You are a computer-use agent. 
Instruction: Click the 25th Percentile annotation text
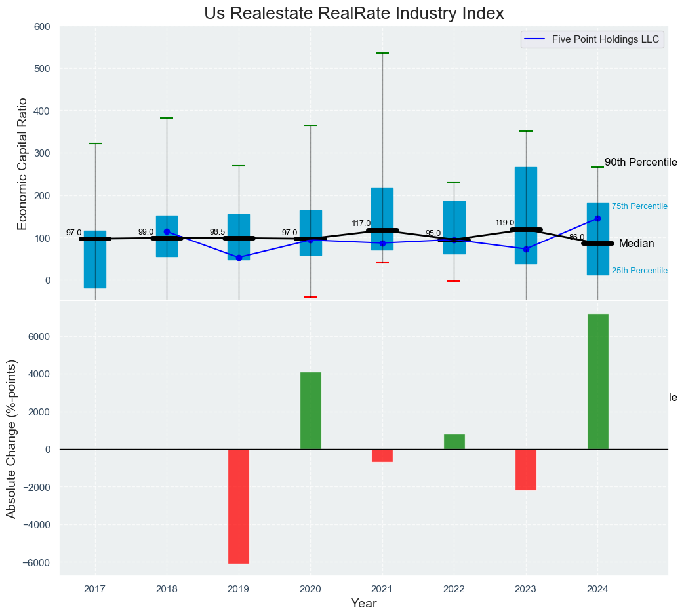click(639, 271)
